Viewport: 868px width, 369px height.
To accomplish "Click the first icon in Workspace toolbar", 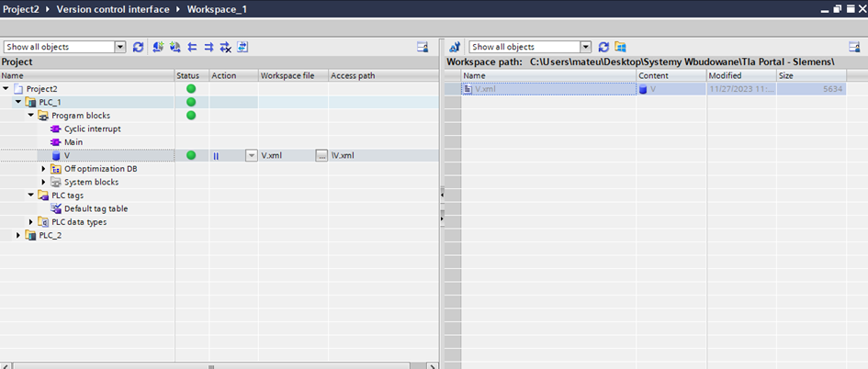I will [455, 47].
